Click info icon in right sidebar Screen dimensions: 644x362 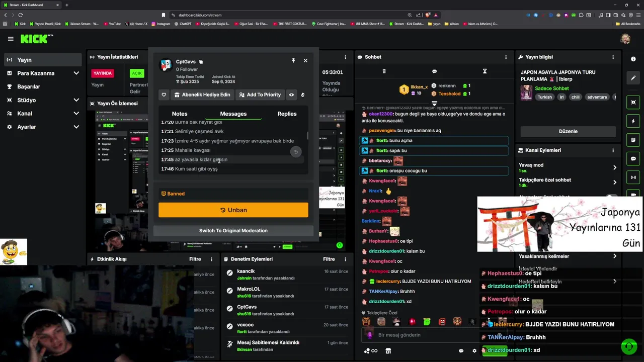tap(633, 59)
